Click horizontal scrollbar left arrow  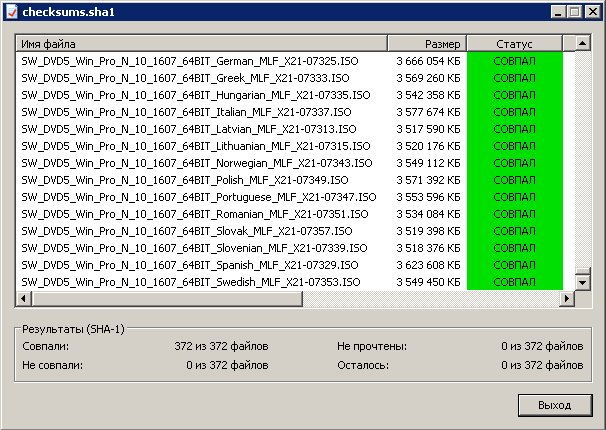[x=24, y=298]
